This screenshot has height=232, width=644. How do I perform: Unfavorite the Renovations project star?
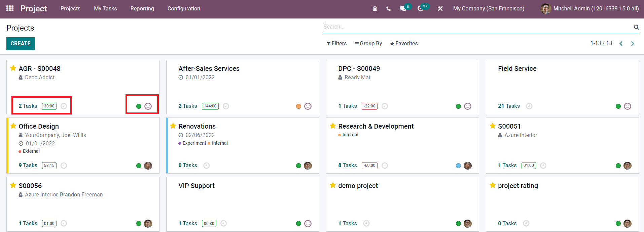[173, 126]
